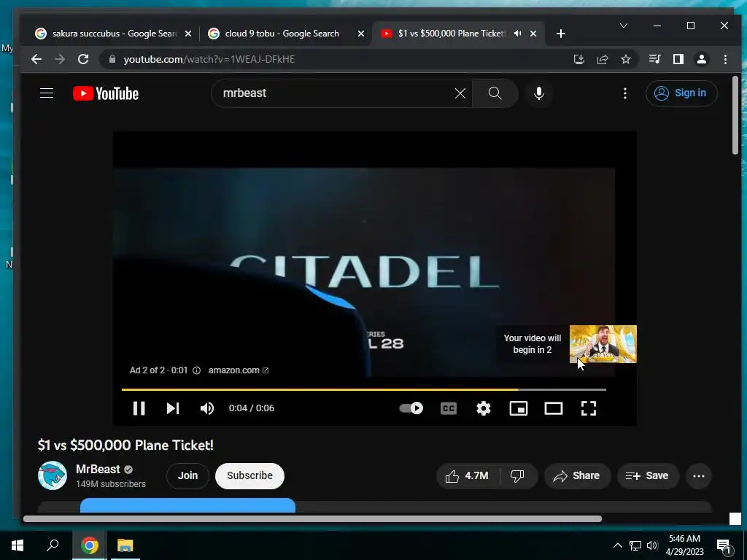This screenshot has height=560, width=747.
Task: Open the Chrome three-dot menu
Action: click(725, 59)
